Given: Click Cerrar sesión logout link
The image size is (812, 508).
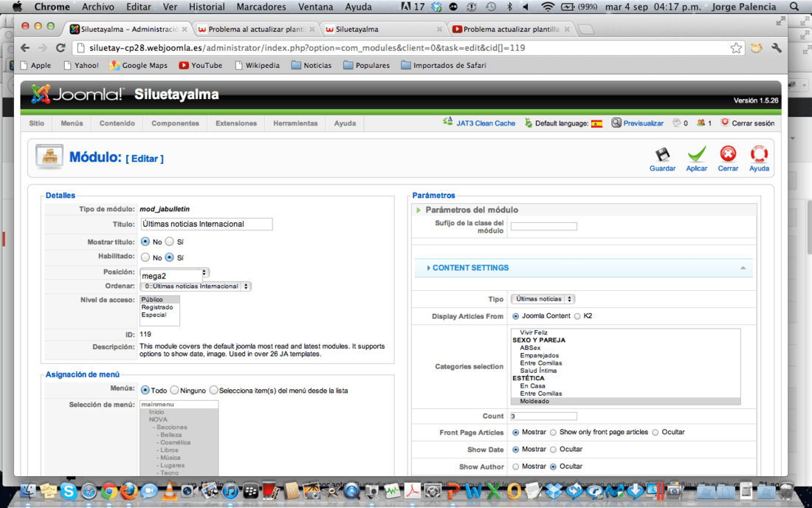Looking at the screenshot, I should click(753, 123).
